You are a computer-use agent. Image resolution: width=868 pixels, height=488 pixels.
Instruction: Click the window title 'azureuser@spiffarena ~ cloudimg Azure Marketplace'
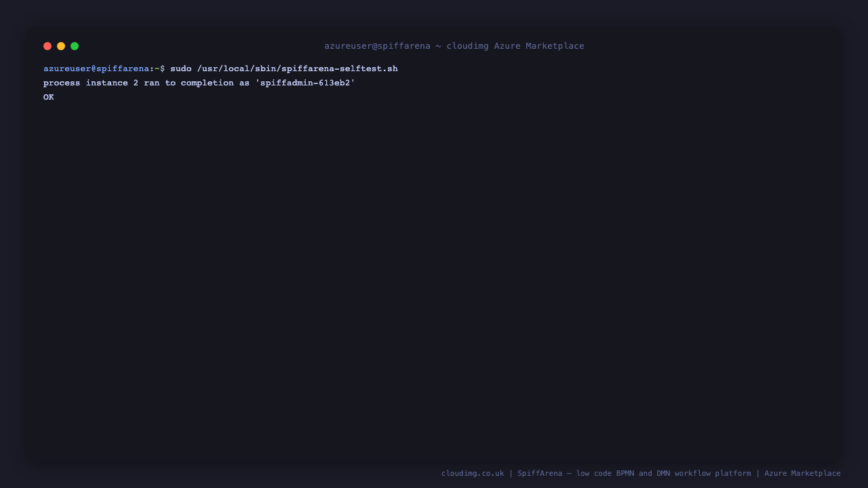[x=454, y=46]
